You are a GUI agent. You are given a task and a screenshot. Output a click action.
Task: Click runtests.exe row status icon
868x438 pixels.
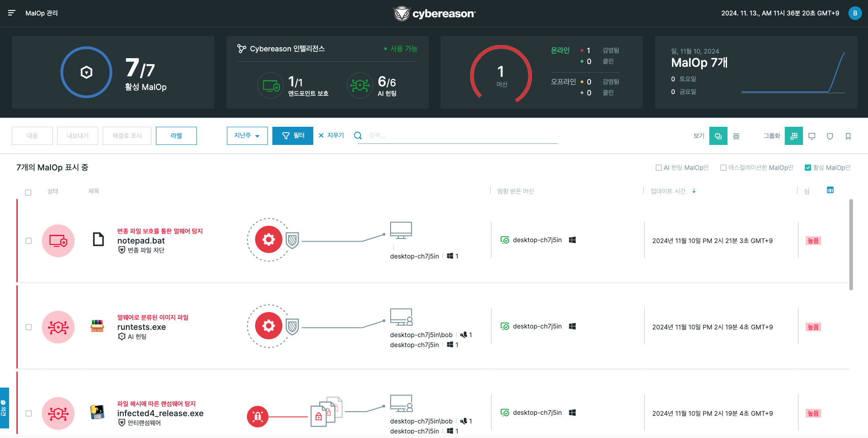click(x=58, y=327)
